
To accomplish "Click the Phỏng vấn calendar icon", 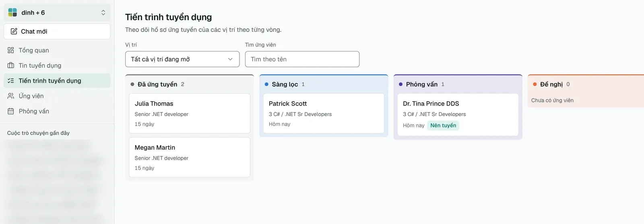I will click(x=11, y=111).
